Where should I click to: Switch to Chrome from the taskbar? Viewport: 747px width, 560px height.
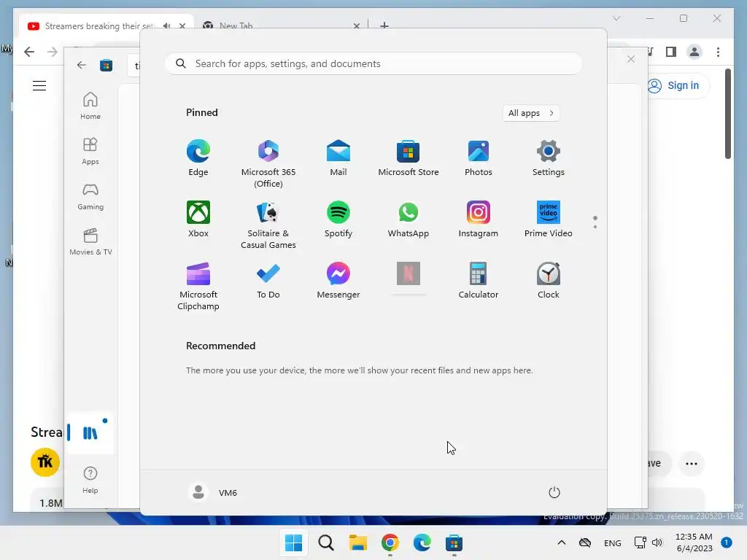coord(390,542)
